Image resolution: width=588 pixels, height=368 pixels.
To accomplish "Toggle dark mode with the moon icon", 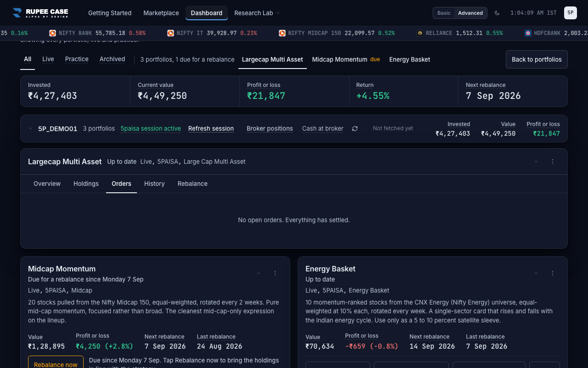I will (497, 13).
